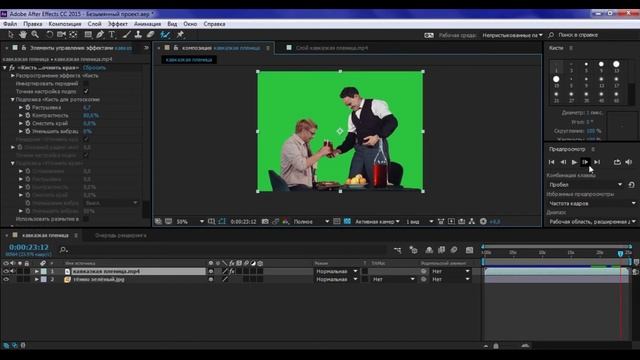Image resolution: width=640 pixels, height=360 pixels.
Task: Toggle visibility of layer 2 green jpg
Action: pyautogui.click(x=6, y=280)
